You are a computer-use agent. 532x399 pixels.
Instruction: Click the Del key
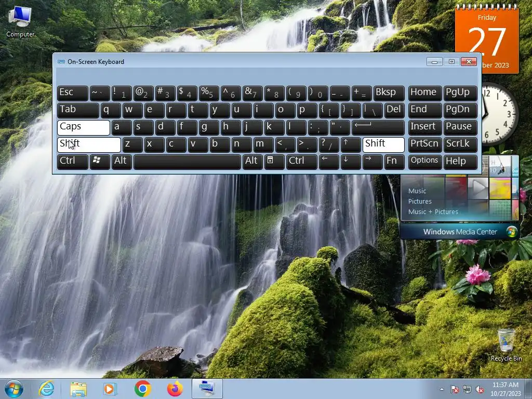click(394, 111)
